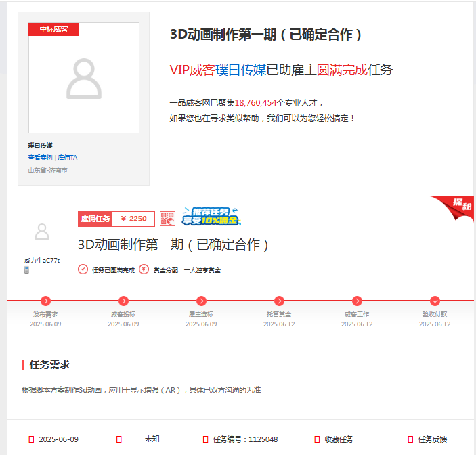This screenshot has height=455, width=476.
Task: Click 赏金分配：一人独享赏金 text
Action: click(x=187, y=270)
